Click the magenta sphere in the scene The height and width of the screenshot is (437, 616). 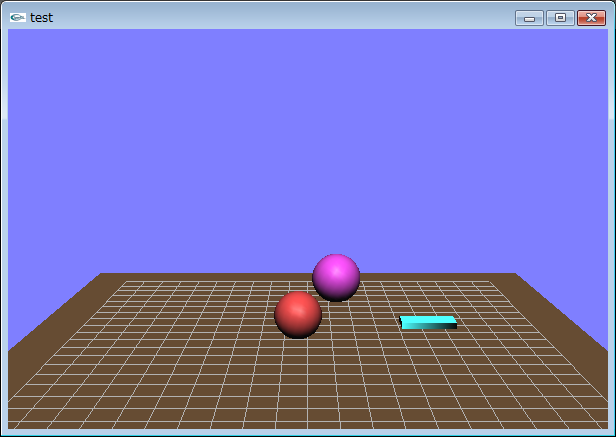pyautogui.click(x=336, y=278)
